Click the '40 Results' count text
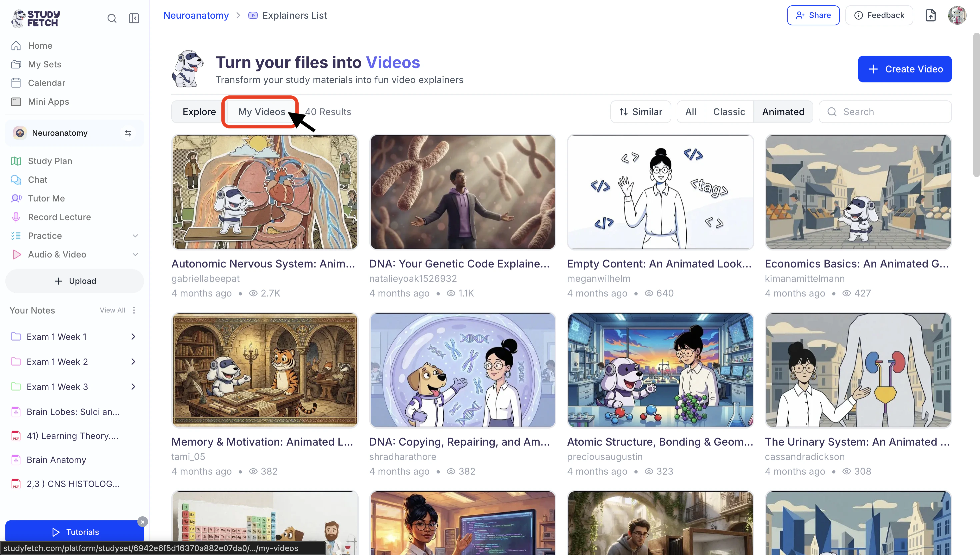Viewport: 980px width, 555px height. point(328,112)
